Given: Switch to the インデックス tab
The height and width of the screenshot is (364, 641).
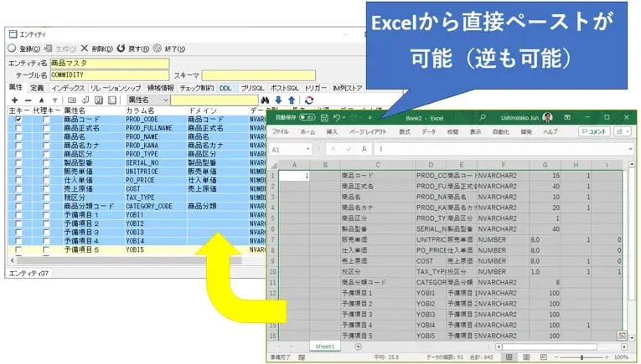Looking at the screenshot, I should click(67, 87).
